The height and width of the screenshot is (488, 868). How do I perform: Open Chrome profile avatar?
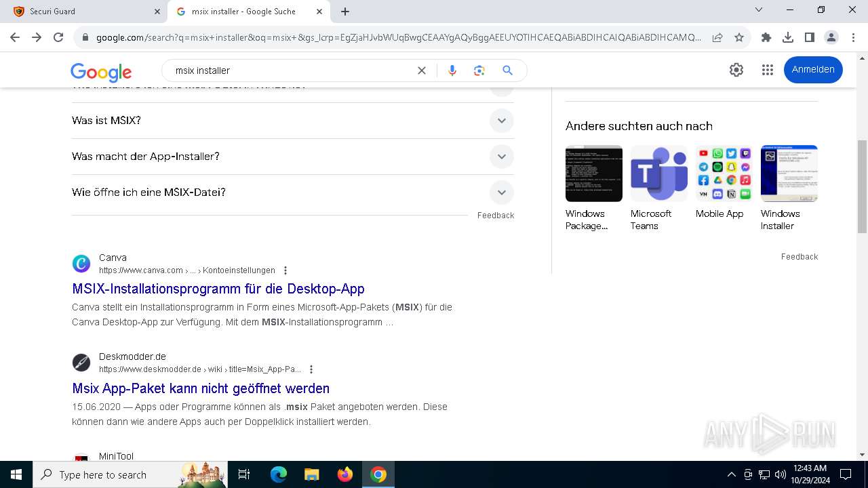point(831,37)
